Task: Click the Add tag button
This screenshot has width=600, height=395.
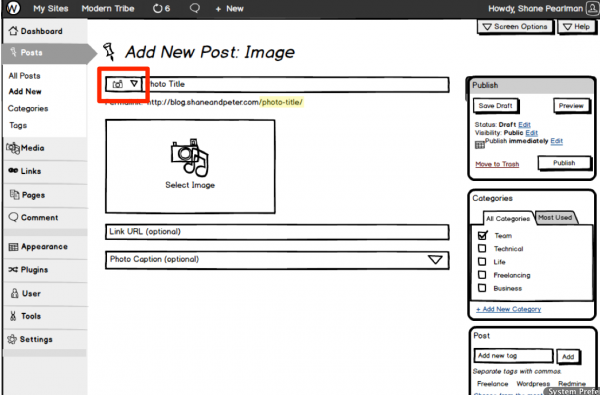Action: 568,356
